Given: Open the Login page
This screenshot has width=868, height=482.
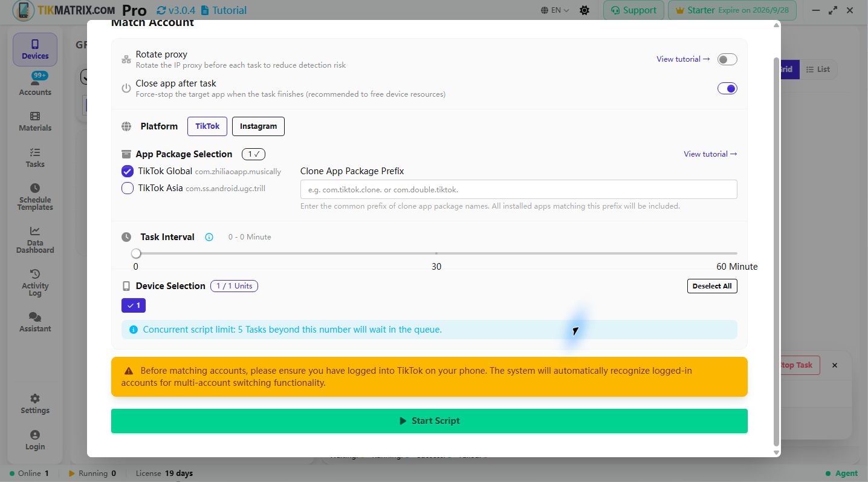Looking at the screenshot, I should click(x=35, y=440).
